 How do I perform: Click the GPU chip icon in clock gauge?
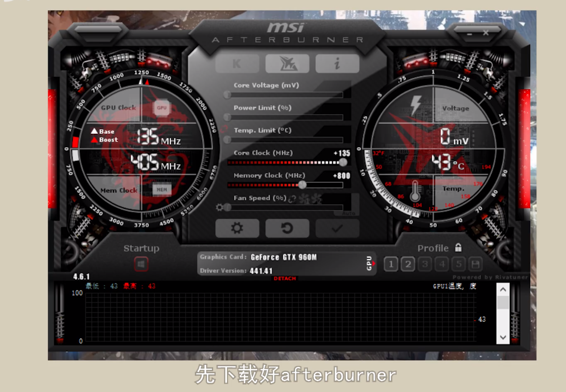(x=161, y=108)
